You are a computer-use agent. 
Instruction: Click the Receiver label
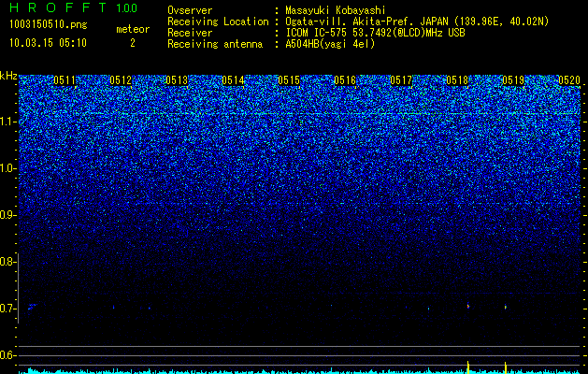pyautogui.click(x=190, y=33)
